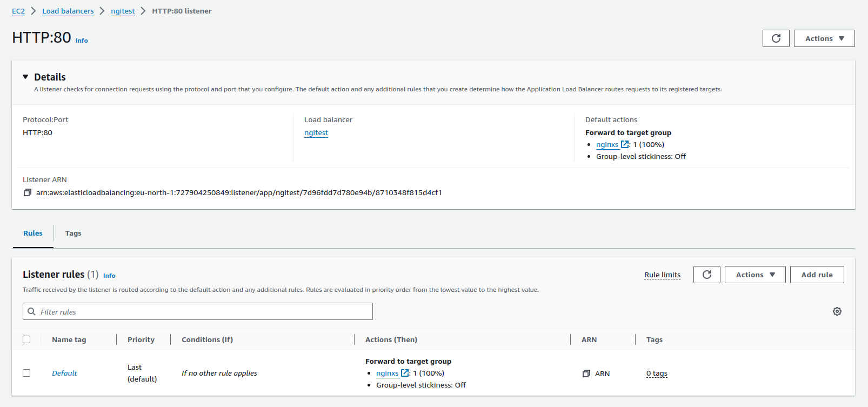
Task: Refresh the HTTP:80 listener page
Action: (776, 38)
